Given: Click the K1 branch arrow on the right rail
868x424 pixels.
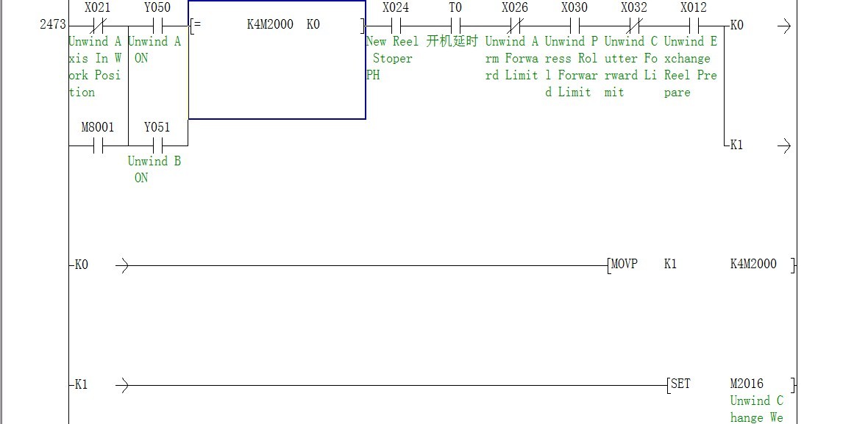Looking at the screenshot, I should [x=784, y=145].
